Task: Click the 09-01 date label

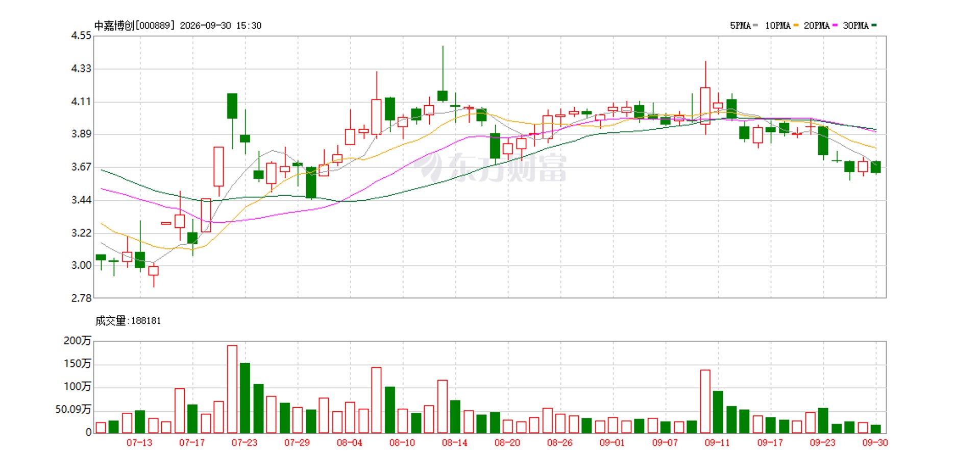Action: tap(612, 443)
